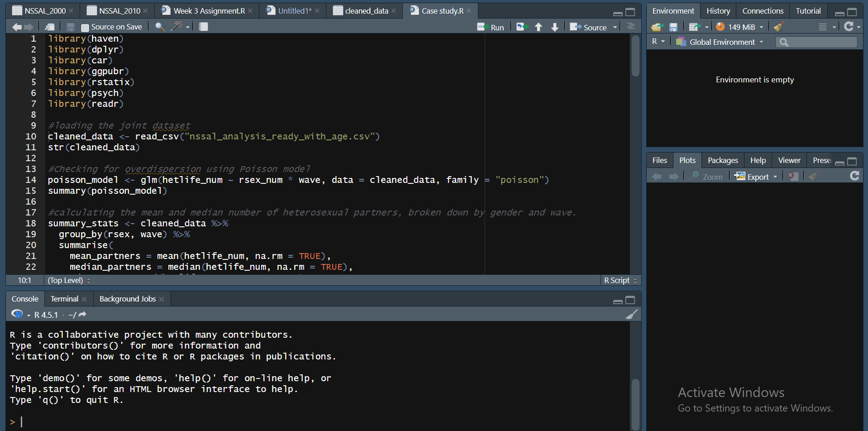Show document outline icon

point(630,27)
